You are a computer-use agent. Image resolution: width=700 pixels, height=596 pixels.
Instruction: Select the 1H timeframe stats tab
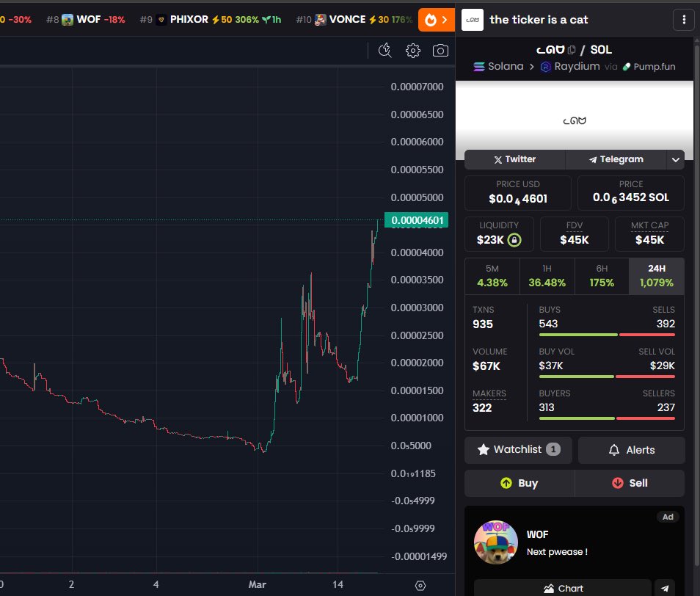coord(547,276)
